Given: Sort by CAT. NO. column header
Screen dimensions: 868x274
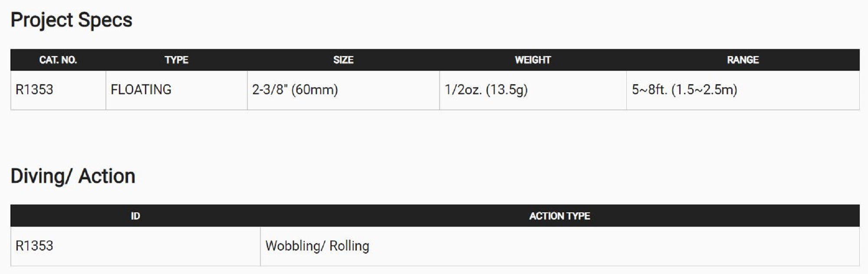Looking at the screenshot, I should (58, 60).
